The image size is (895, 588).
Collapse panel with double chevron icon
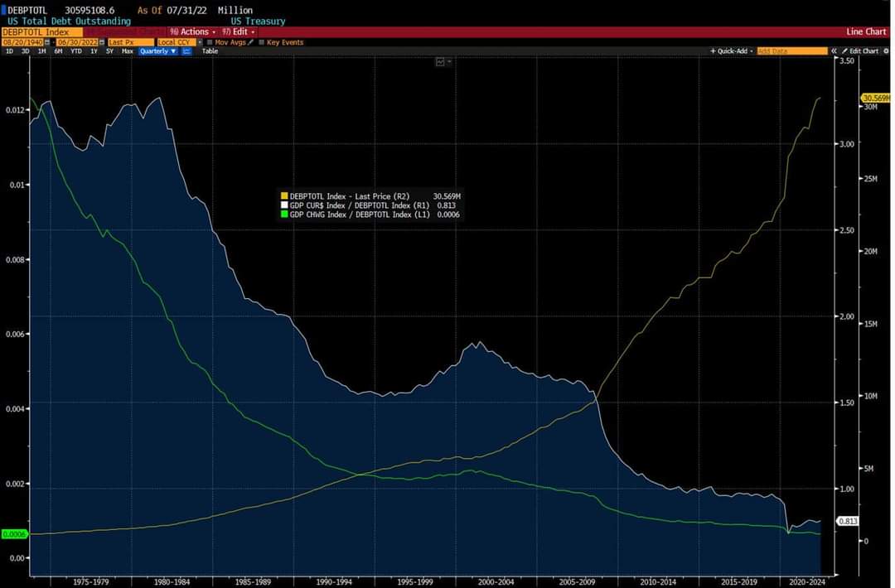coord(834,51)
